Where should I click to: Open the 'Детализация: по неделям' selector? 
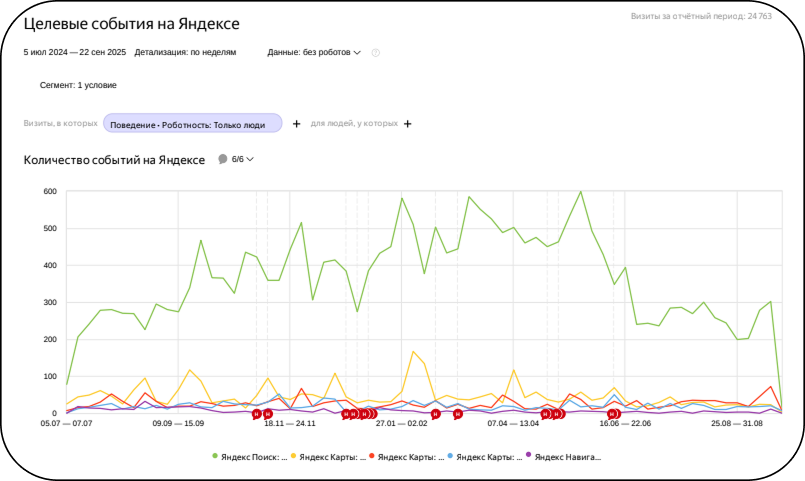(185, 52)
